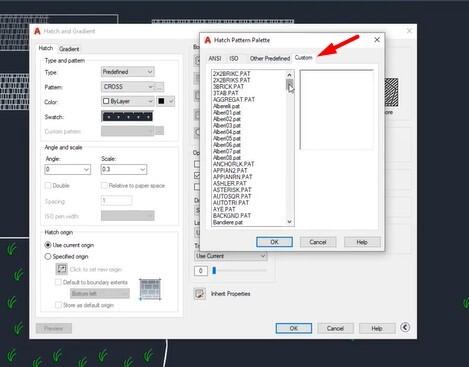The width and height of the screenshot is (469, 367).
Task: Select ASTERISK.PAT in the list
Action: pyautogui.click(x=232, y=190)
